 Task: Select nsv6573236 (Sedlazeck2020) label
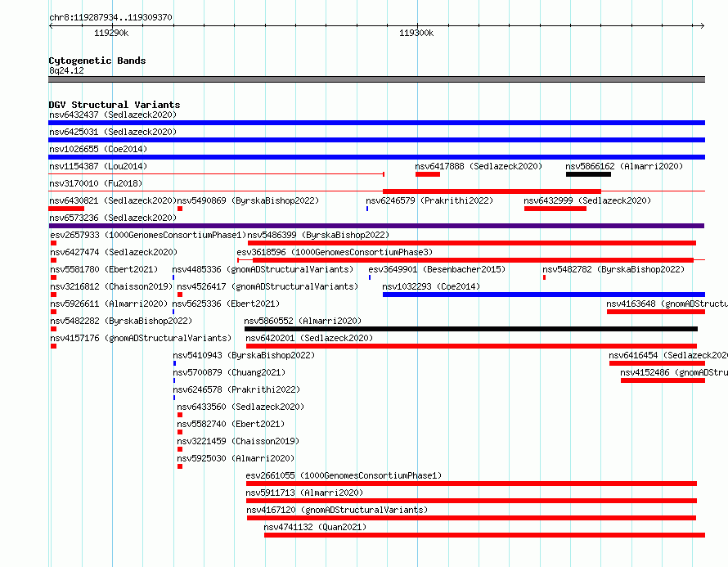tap(113, 218)
